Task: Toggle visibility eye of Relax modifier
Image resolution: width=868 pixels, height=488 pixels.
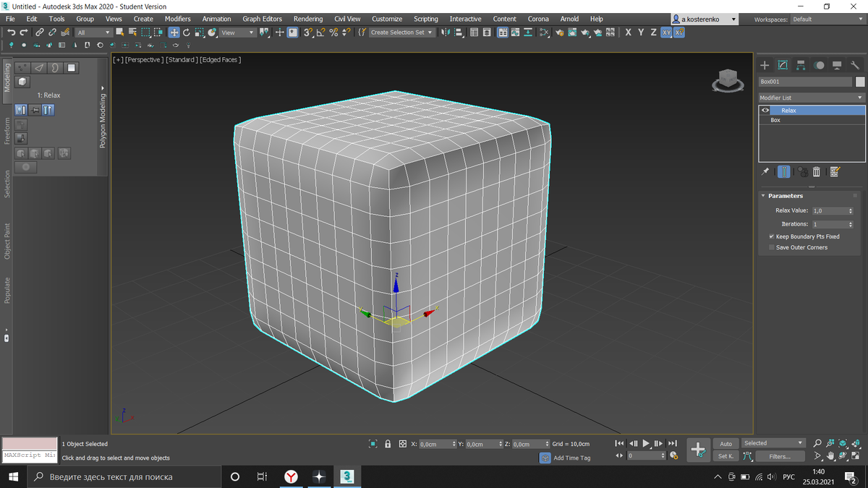Action: tap(765, 111)
